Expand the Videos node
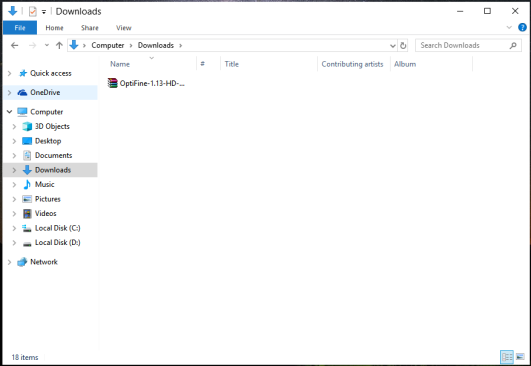531x366 pixels. click(14, 214)
